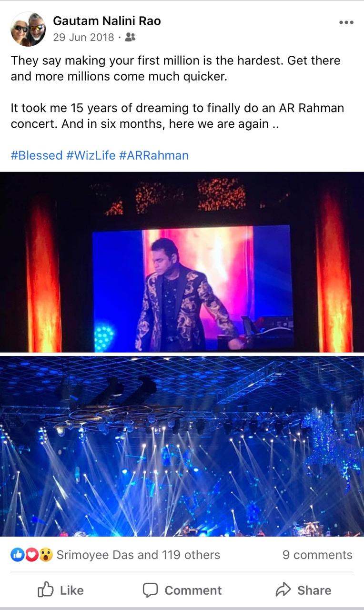The height and width of the screenshot is (610, 364).
Task: Like the post with the thumb button
Action: (x=61, y=590)
